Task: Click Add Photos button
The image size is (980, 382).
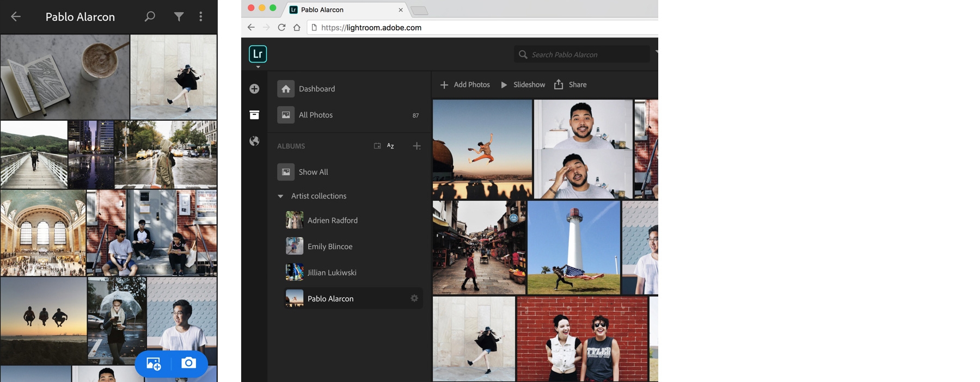Action: [x=465, y=85]
